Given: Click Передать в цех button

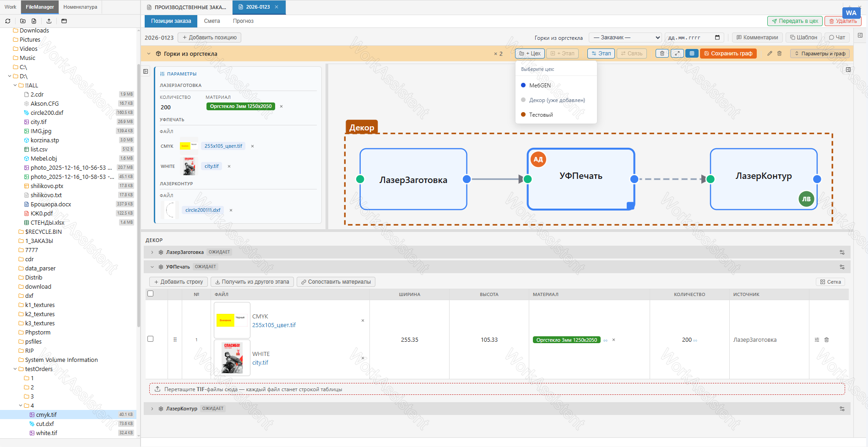Looking at the screenshot, I should tap(795, 21).
